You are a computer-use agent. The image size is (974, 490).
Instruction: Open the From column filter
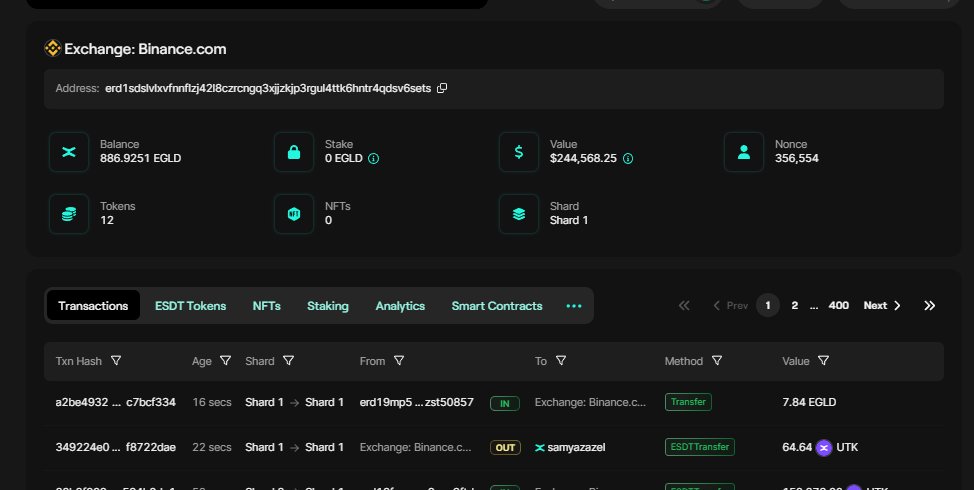[x=399, y=361]
